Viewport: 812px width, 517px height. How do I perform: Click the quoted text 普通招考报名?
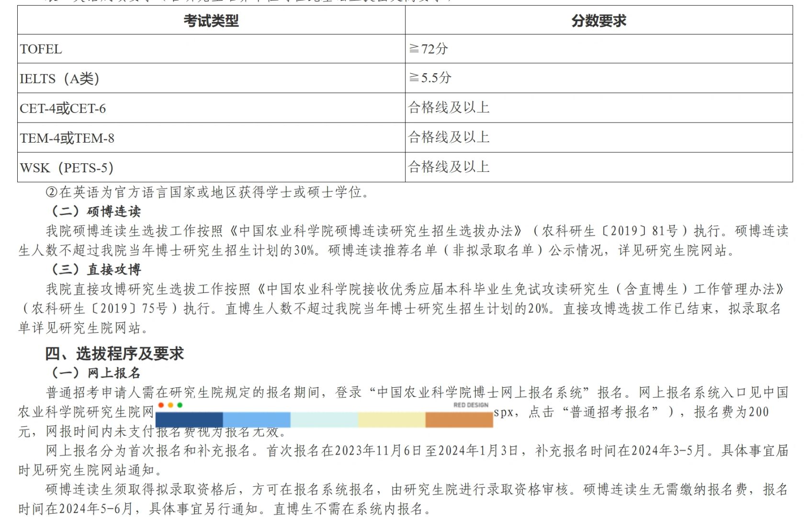pyautogui.click(x=610, y=412)
